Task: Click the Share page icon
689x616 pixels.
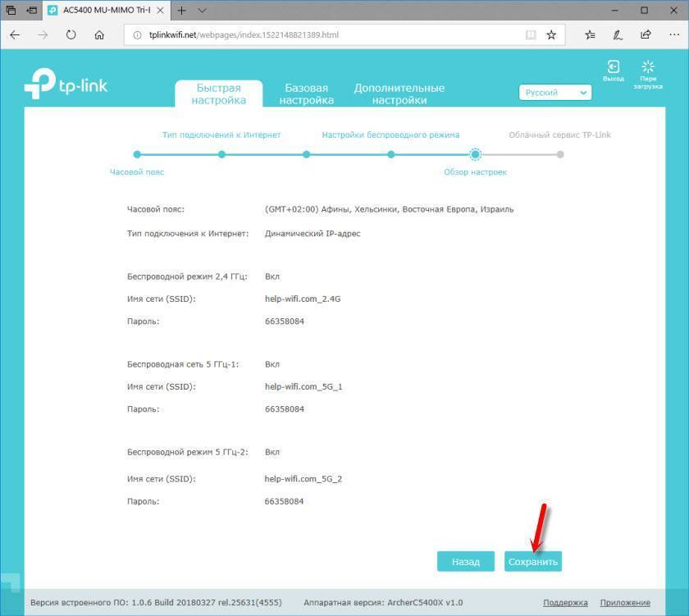Action: (646, 34)
